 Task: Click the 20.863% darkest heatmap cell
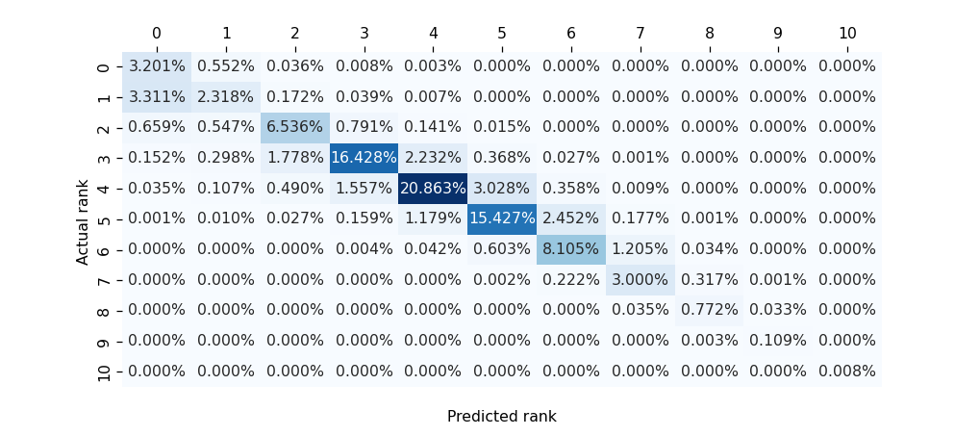pyautogui.click(x=433, y=189)
